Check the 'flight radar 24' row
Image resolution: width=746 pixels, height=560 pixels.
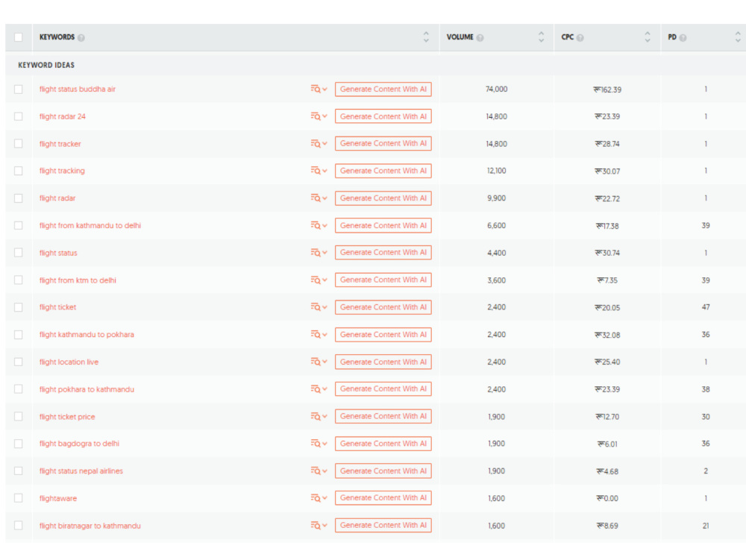19,116
